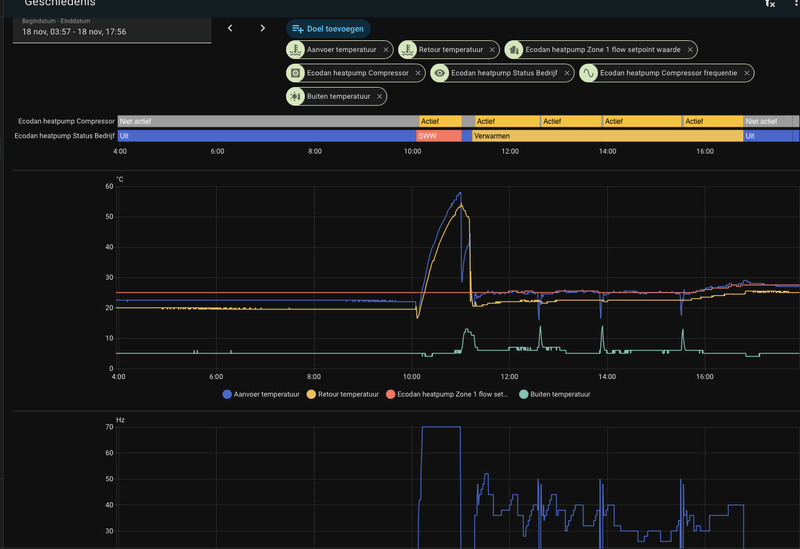Click the first Actief compressor segment
This screenshot has height=549, width=800.
440,121
